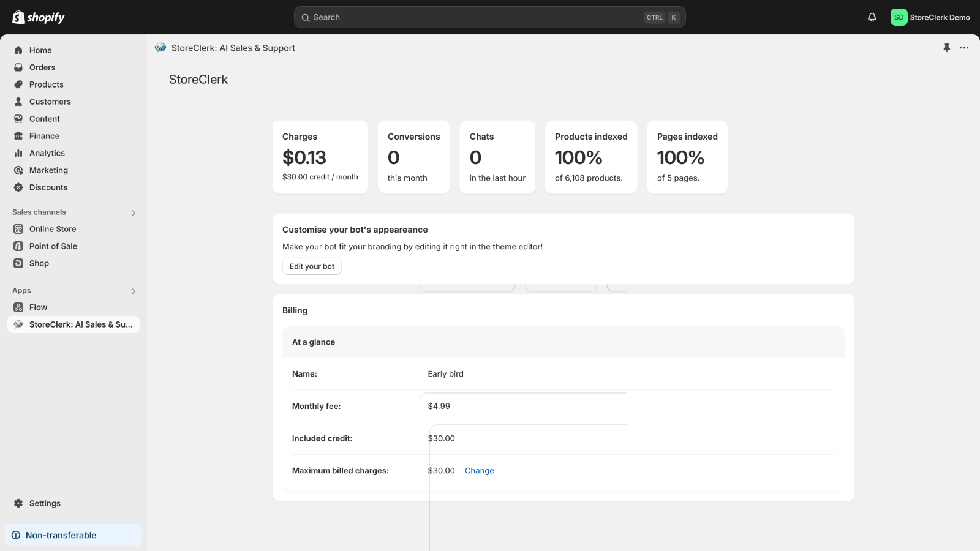The height and width of the screenshot is (551, 980).
Task: Open Settings in the sidebar
Action: pyautogui.click(x=73, y=503)
